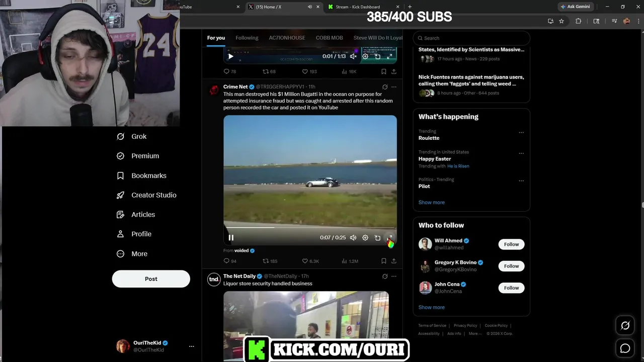
Task: Share the top post with 16K views
Action: 393,72
